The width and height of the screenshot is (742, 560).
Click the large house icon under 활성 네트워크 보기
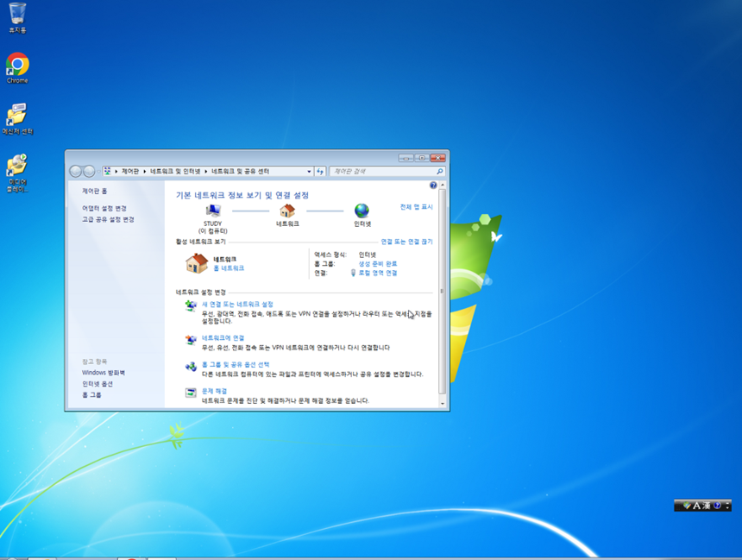[x=197, y=263]
